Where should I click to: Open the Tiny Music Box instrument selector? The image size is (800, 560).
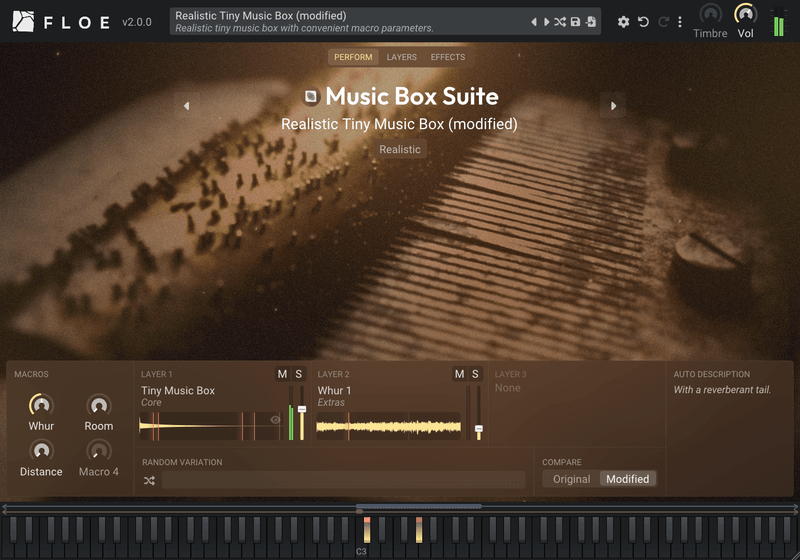[x=178, y=391]
